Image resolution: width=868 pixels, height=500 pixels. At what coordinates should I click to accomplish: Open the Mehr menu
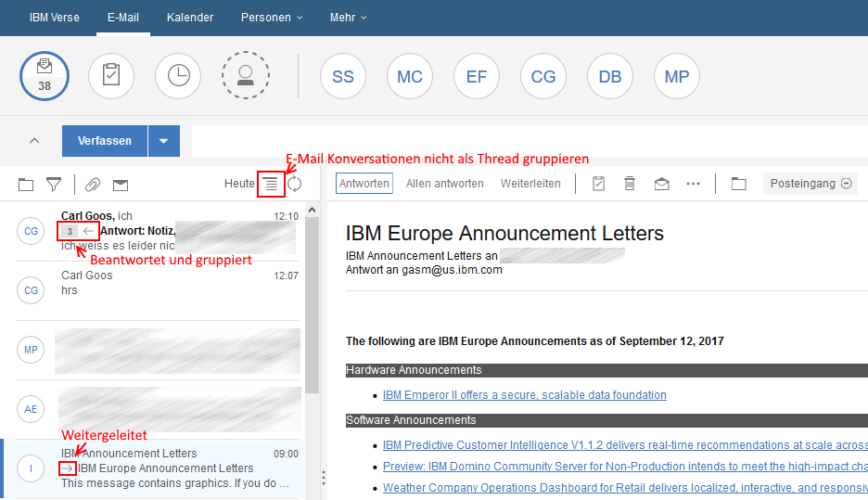pos(348,18)
